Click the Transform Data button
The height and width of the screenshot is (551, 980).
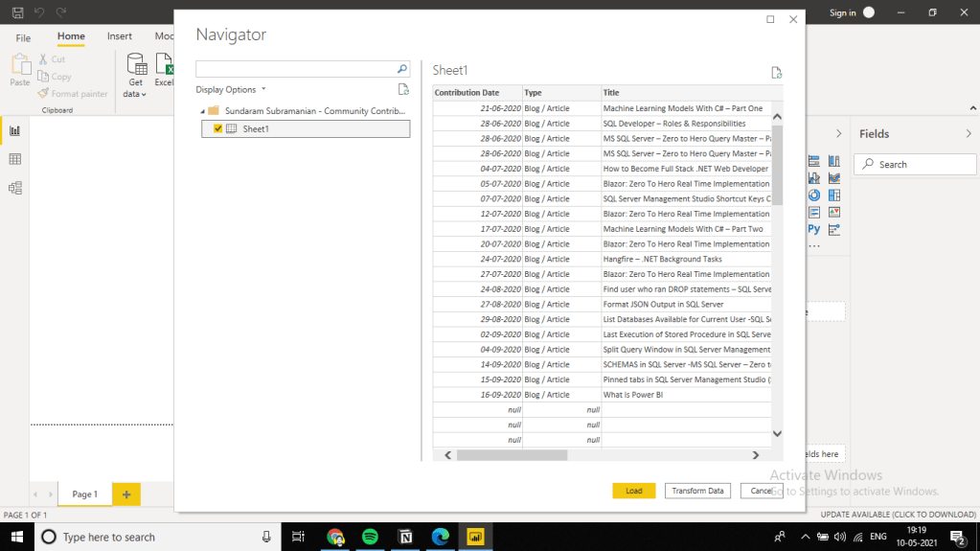point(697,491)
